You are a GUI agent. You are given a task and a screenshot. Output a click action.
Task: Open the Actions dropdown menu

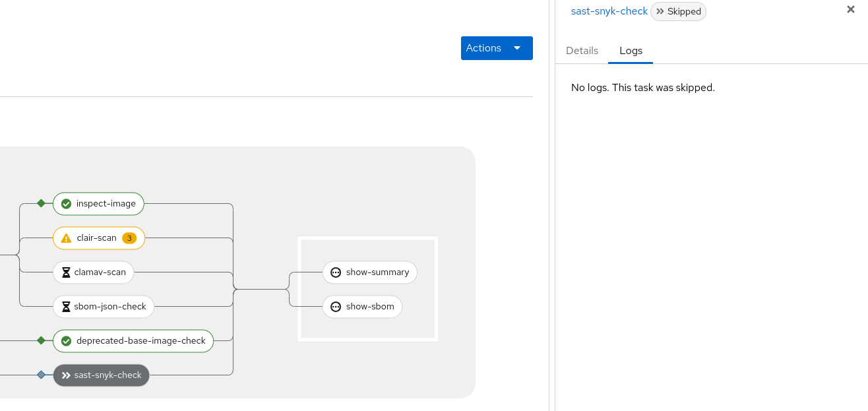coord(496,48)
